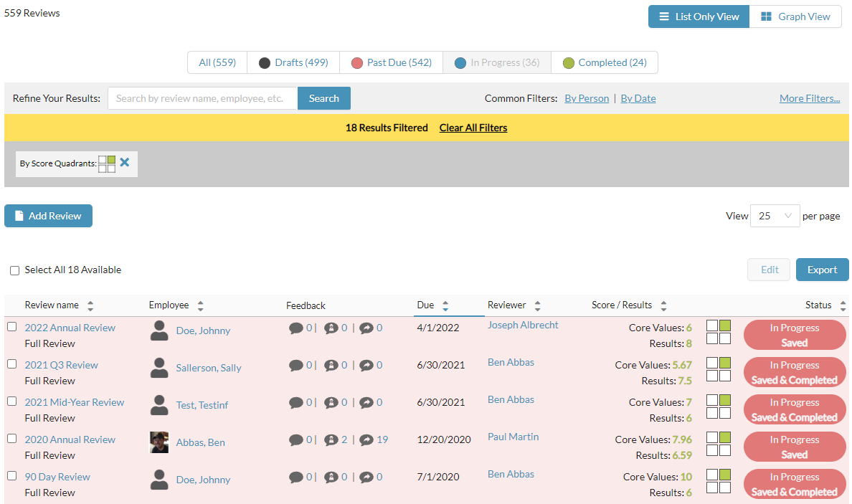Open More Filters link

tap(810, 98)
